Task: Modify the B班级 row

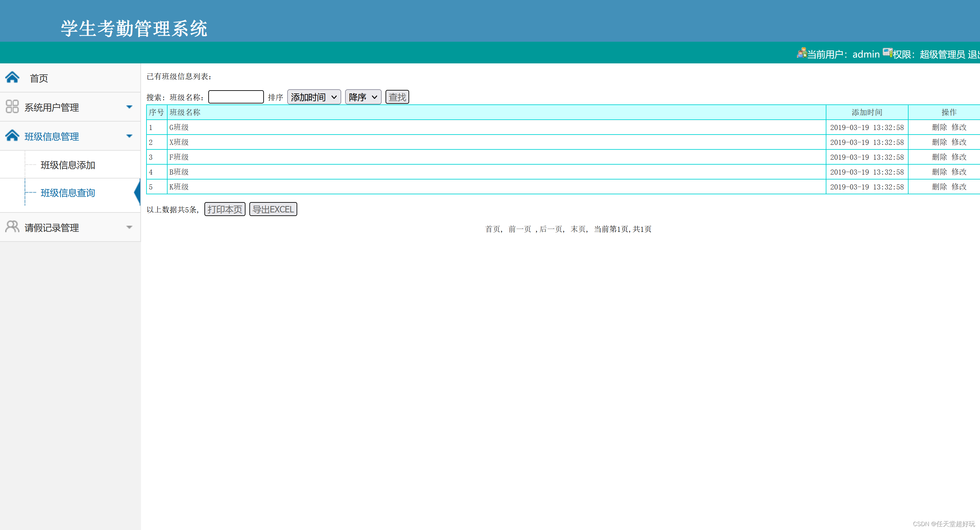Action: [x=959, y=172]
